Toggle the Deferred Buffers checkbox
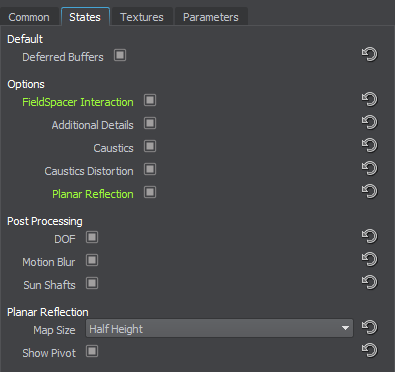This screenshot has height=372, width=395. pos(120,55)
